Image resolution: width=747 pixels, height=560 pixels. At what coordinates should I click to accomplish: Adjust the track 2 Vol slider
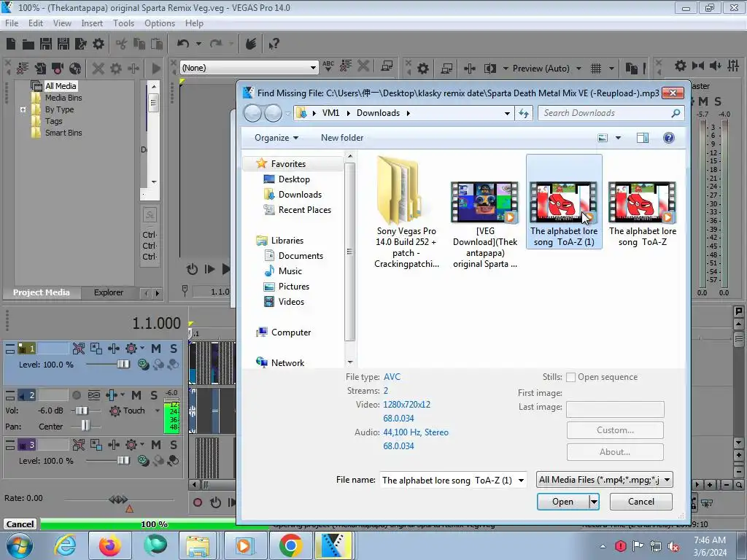point(82,411)
